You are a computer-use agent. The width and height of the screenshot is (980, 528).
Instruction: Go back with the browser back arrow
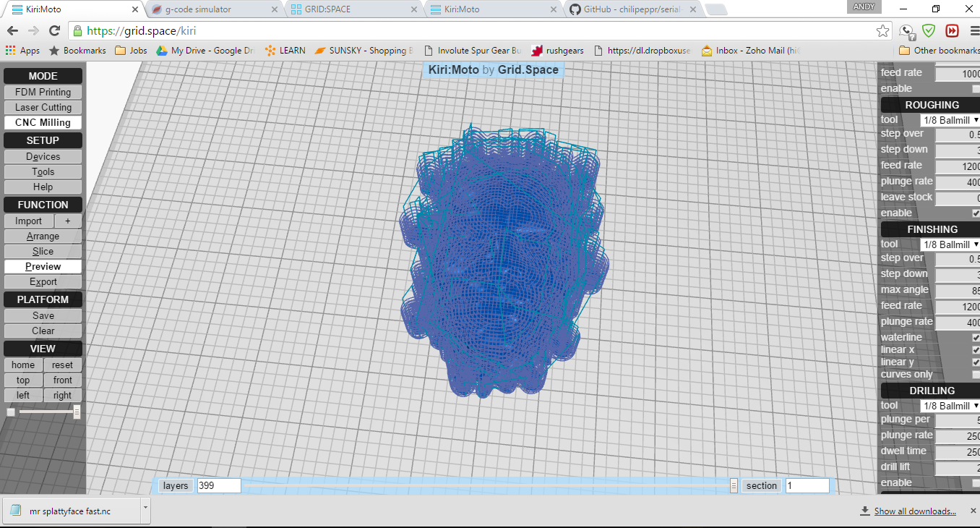point(12,31)
